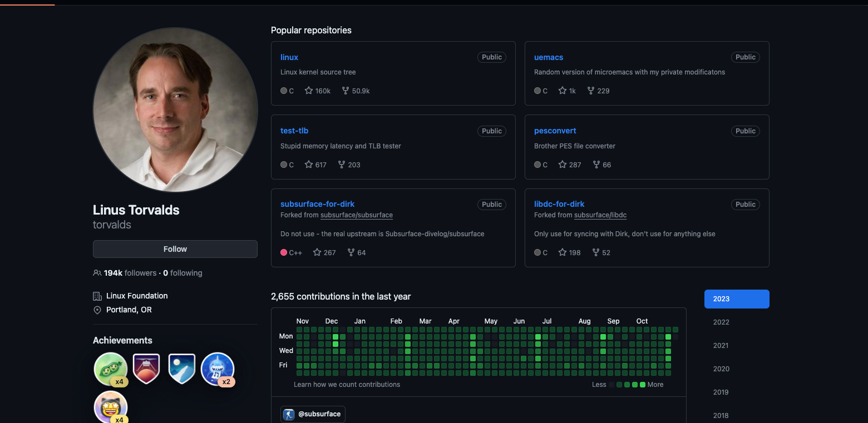Open Learn how we count contributions
Screen dimensions: 868x423
pos(347,385)
